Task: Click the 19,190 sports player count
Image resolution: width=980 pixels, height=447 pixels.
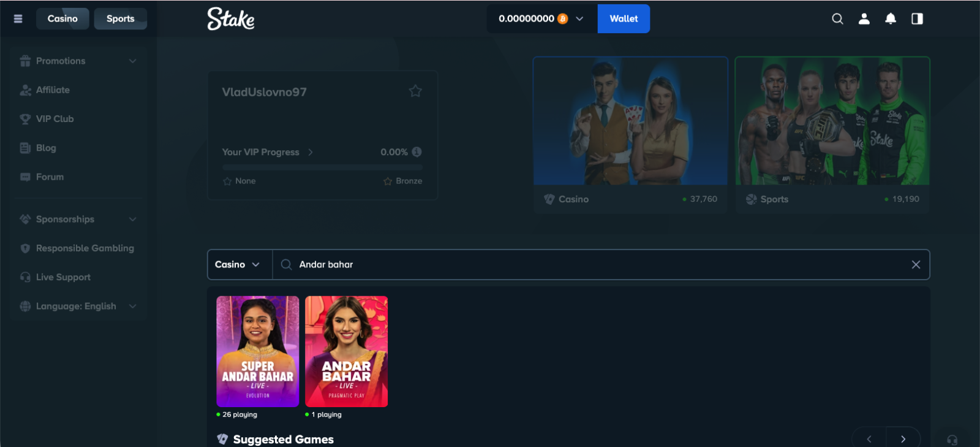Action: [x=905, y=199]
